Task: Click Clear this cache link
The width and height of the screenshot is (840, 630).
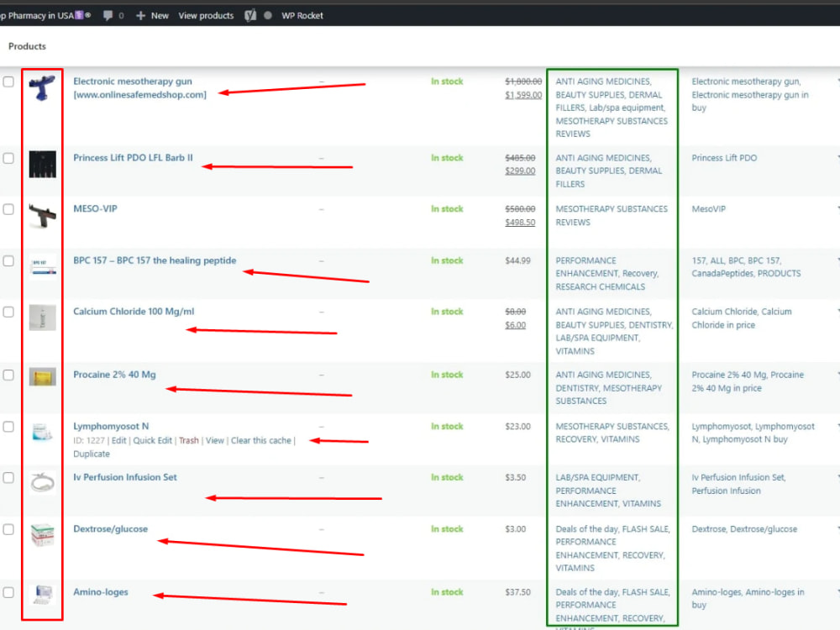Action: [x=261, y=440]
